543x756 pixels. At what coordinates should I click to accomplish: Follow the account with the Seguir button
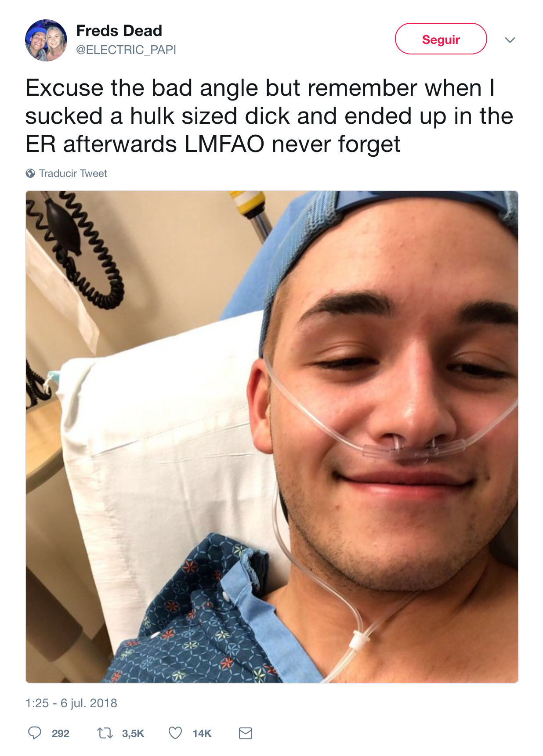coord(441,39)
